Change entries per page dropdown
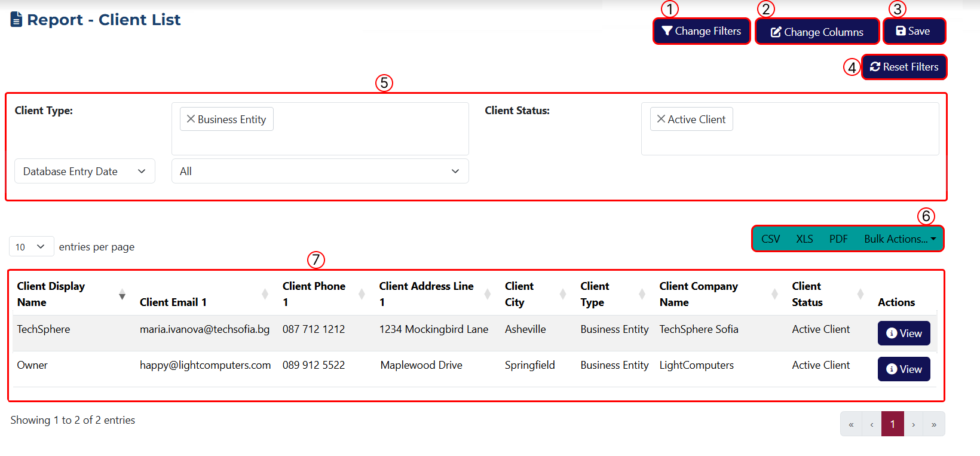 tap(31, 247)
